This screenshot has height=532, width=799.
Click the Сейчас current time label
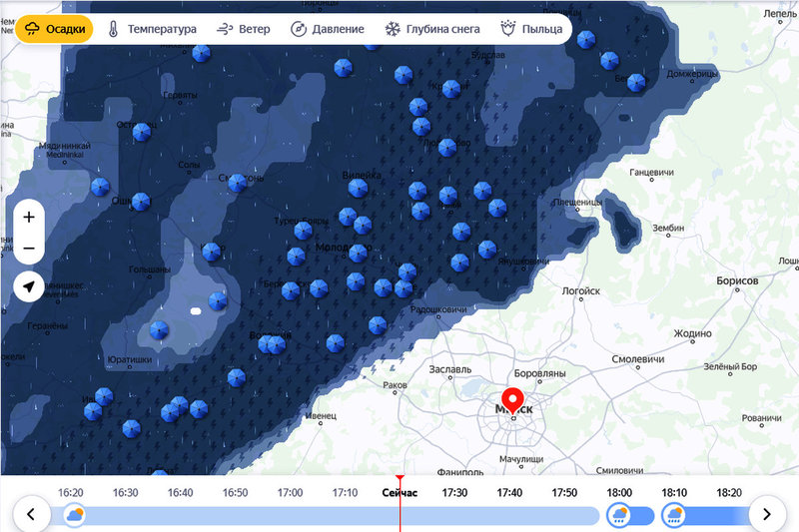click(x=399, y=493)
